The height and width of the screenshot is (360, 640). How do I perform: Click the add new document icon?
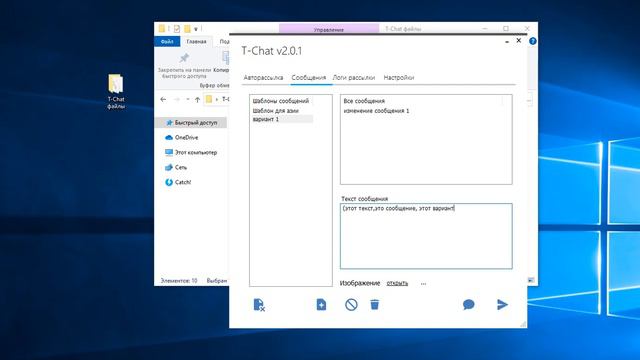(x=321, y=304)
